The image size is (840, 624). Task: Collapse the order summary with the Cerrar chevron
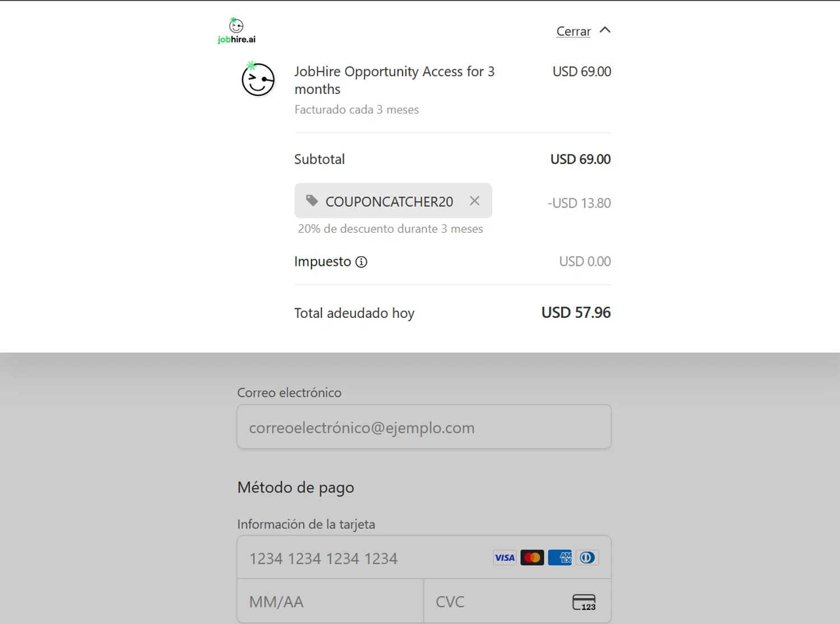pos(605,30)
